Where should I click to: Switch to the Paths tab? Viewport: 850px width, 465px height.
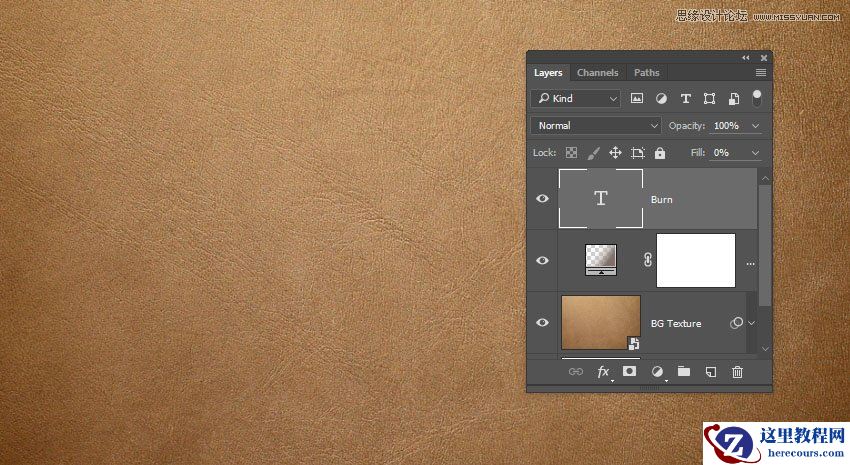647,73
